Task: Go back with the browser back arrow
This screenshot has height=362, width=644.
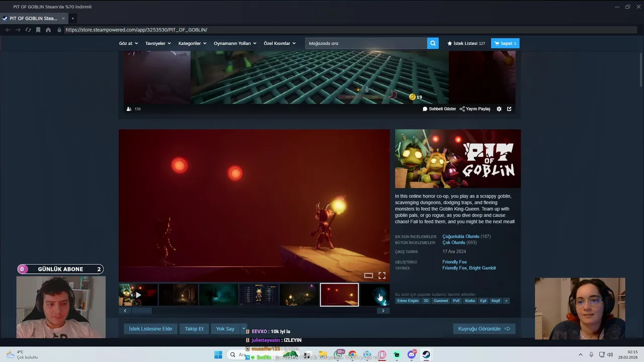Action: pyautogui.click(x=8, y=30)
